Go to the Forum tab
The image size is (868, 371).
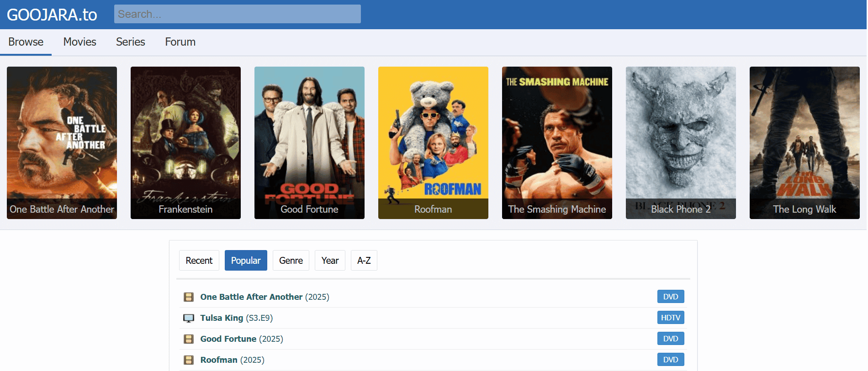point(180,42)
